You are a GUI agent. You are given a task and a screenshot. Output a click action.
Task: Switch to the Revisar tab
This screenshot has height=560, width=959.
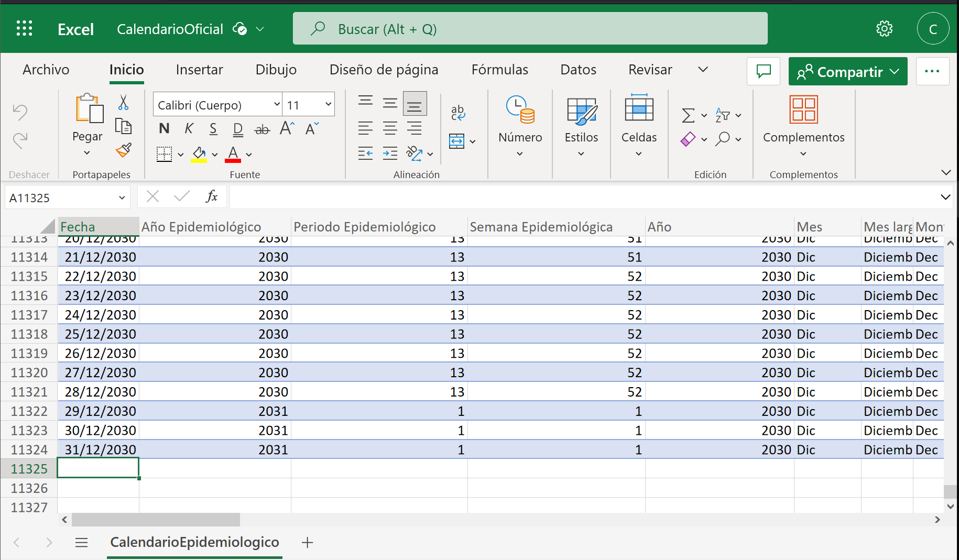650,70
